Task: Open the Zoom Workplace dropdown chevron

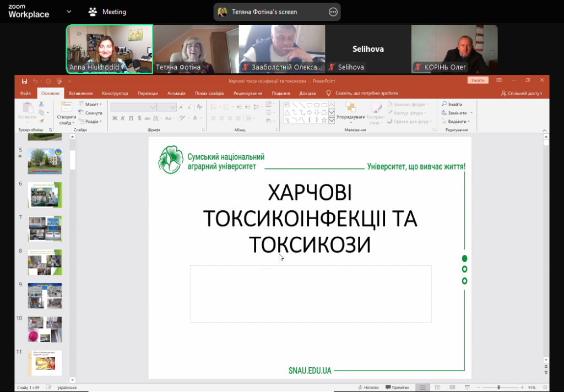Action: pos(69,12)
